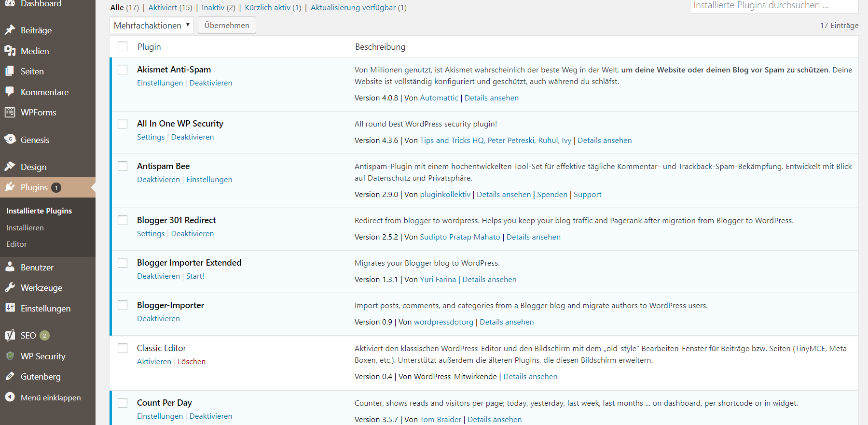
Task: Click the WPForms sidebar icon
Action: coord(10,112)
